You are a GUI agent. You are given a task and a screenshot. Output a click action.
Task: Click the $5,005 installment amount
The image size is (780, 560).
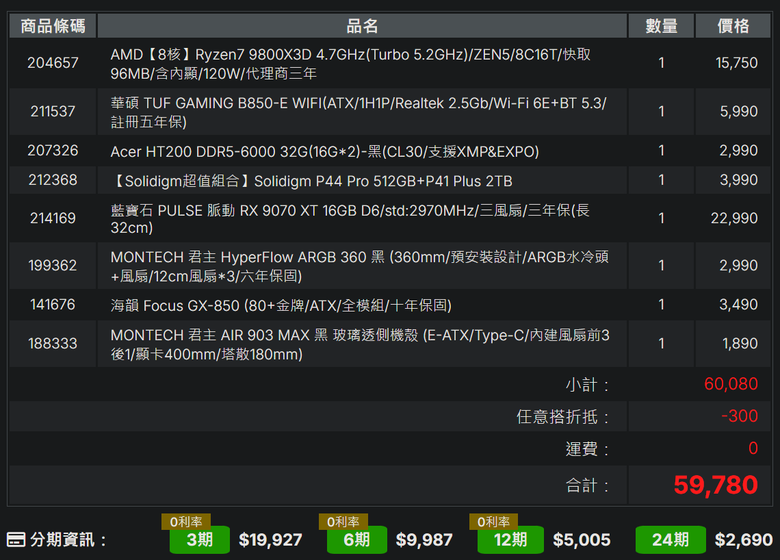[x=582, y=540]
